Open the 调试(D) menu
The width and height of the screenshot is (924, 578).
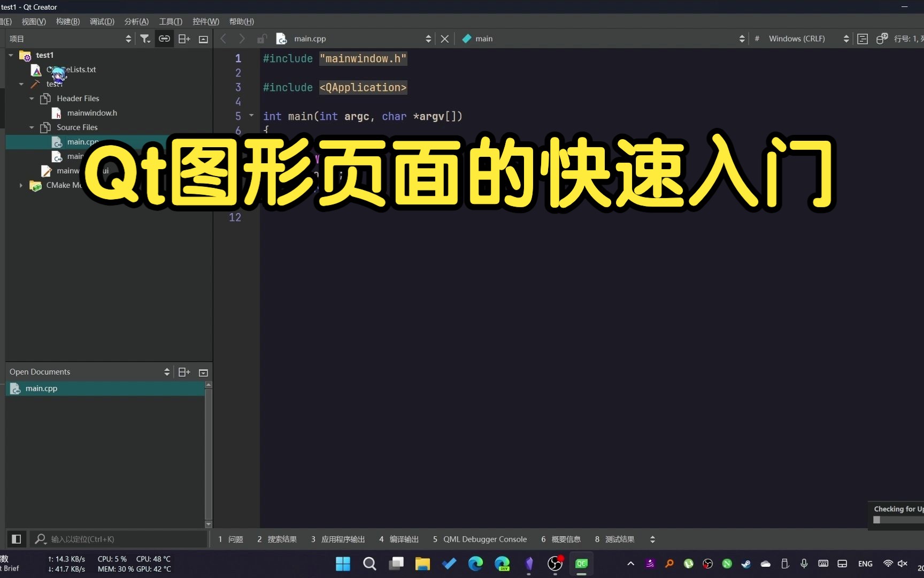coord(102,21)
